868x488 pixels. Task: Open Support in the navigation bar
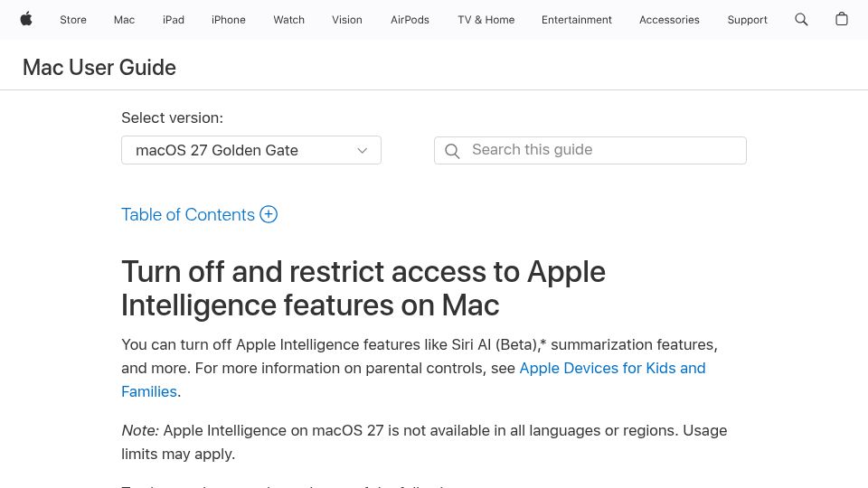click(x=747, y=20)
